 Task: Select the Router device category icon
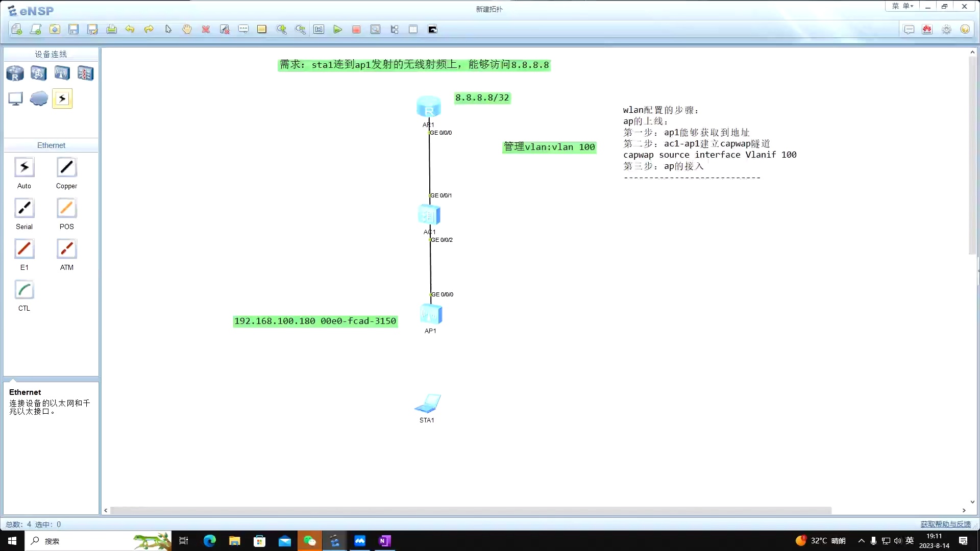pos(15,73)
